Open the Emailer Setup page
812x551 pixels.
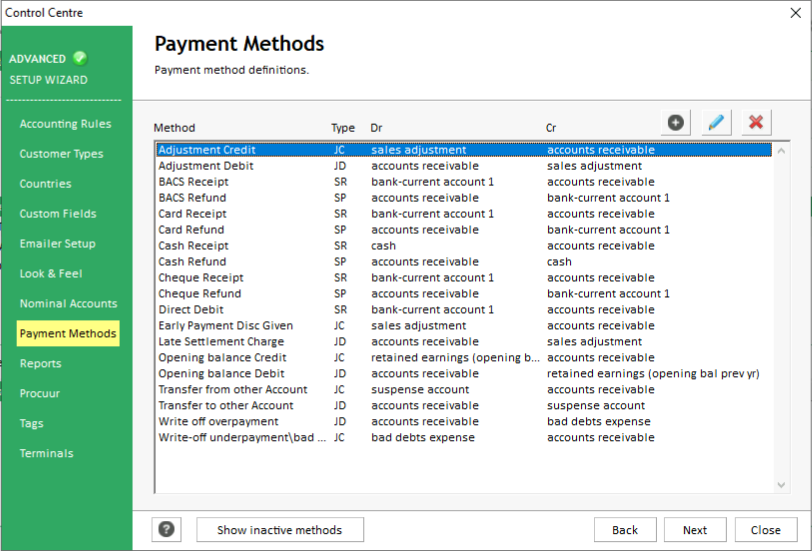(58, 243)
